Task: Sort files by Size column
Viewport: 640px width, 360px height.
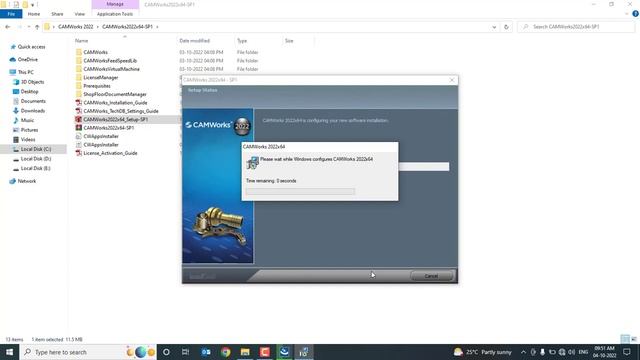Action: coord(289,41)
